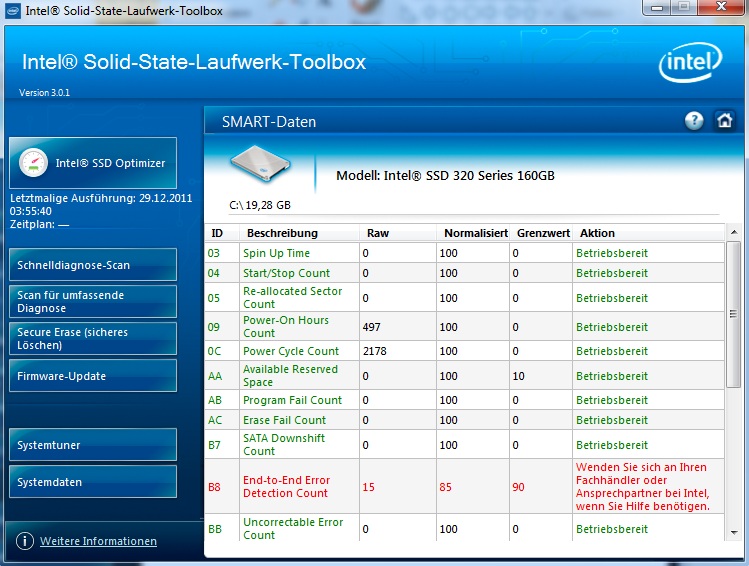Click the Zeitplan label

pyautogui.click(x=39, y=224)
